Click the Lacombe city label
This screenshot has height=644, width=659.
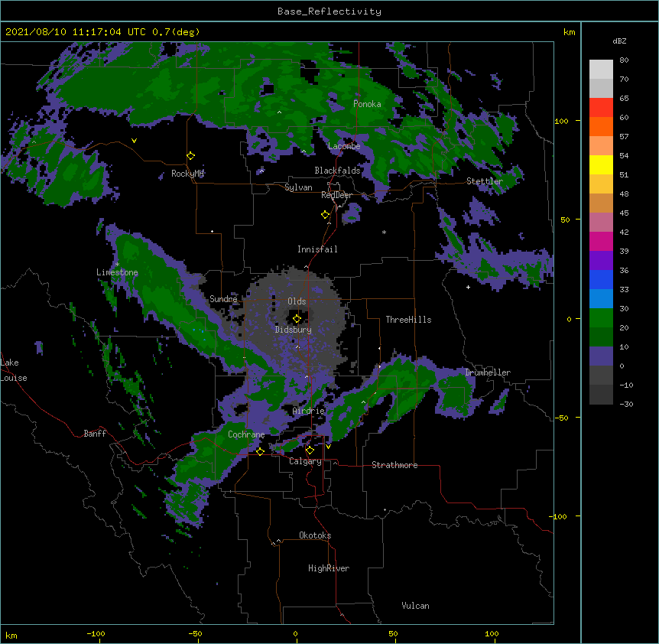pos(344,146)
